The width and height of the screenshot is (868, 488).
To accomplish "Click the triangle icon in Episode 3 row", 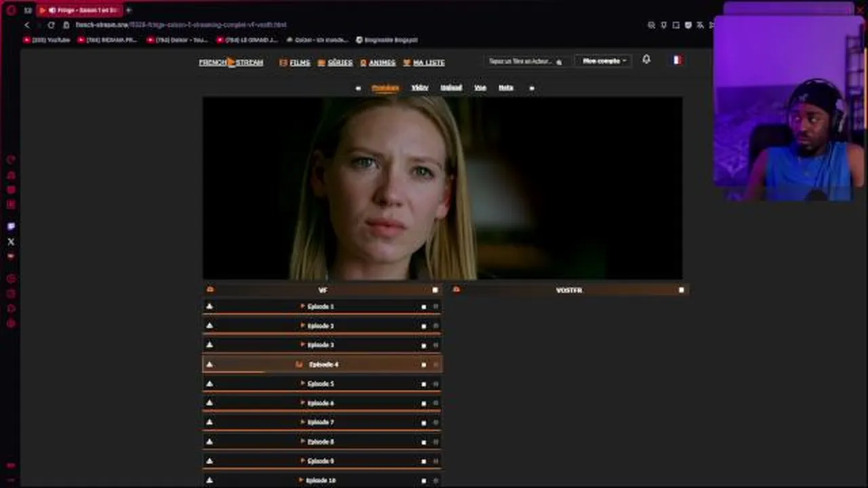I will coord(210,344).
